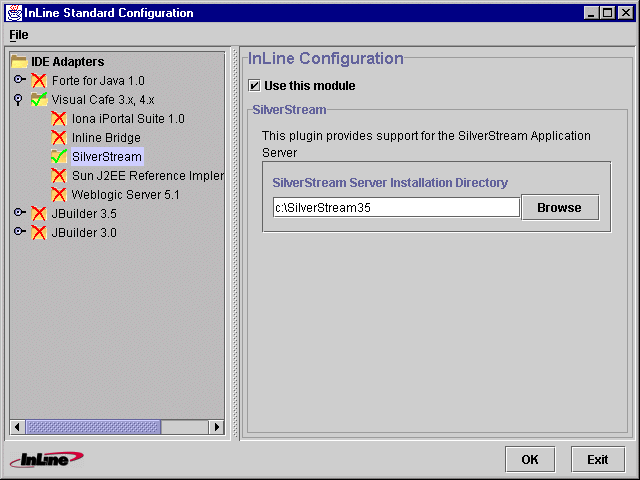Open the File menu
The width and height of the screenshot is (640, 480).
coord(19,35)
